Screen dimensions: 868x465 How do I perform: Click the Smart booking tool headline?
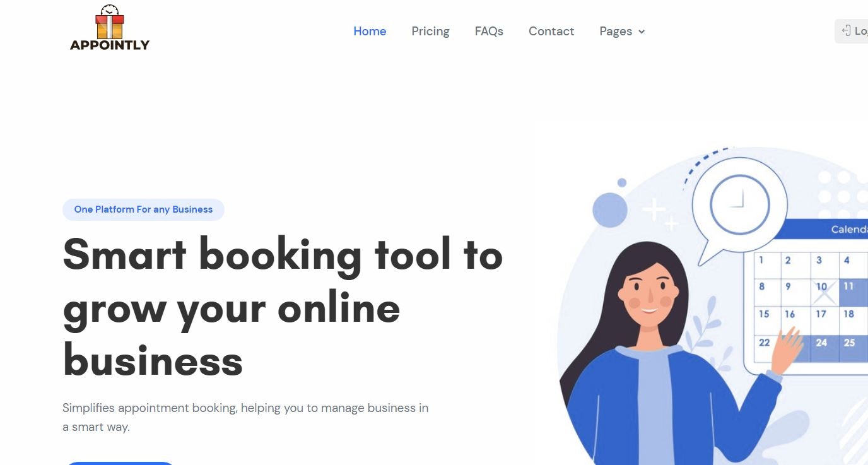283,307
